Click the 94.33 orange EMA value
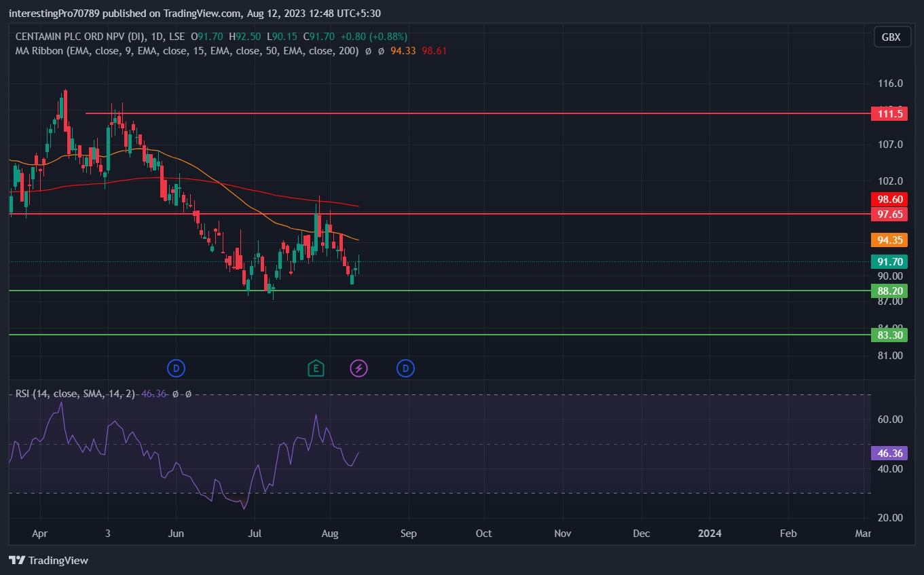 click(403, 51)
